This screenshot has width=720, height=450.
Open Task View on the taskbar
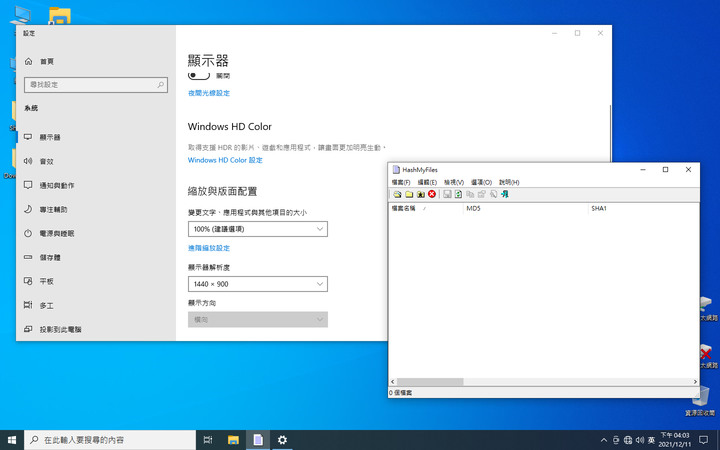(208, 440)
